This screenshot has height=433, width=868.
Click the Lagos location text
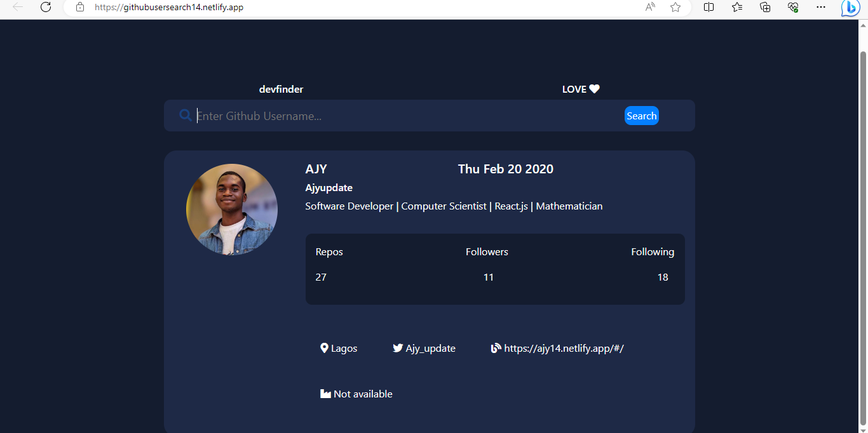(x=344, y=348)
